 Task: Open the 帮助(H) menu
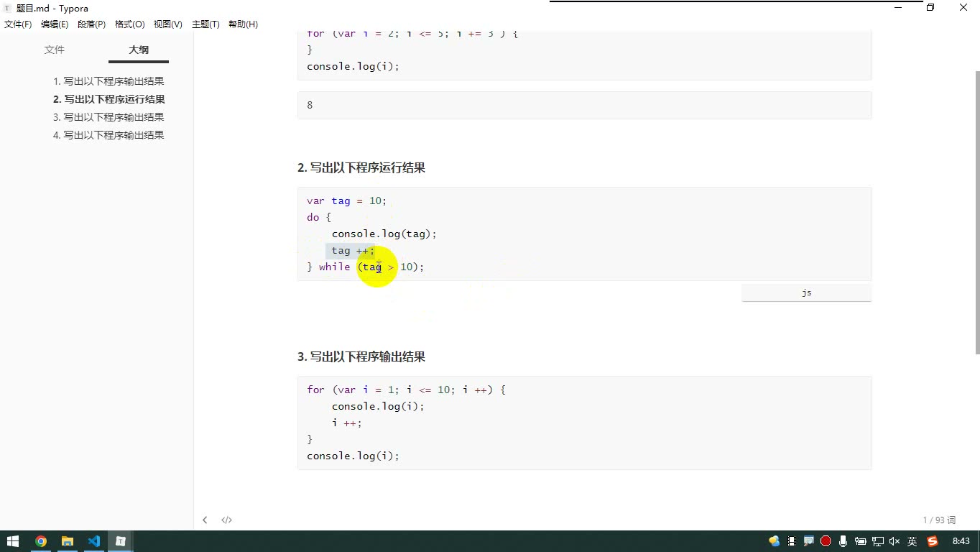click(243, 24)
